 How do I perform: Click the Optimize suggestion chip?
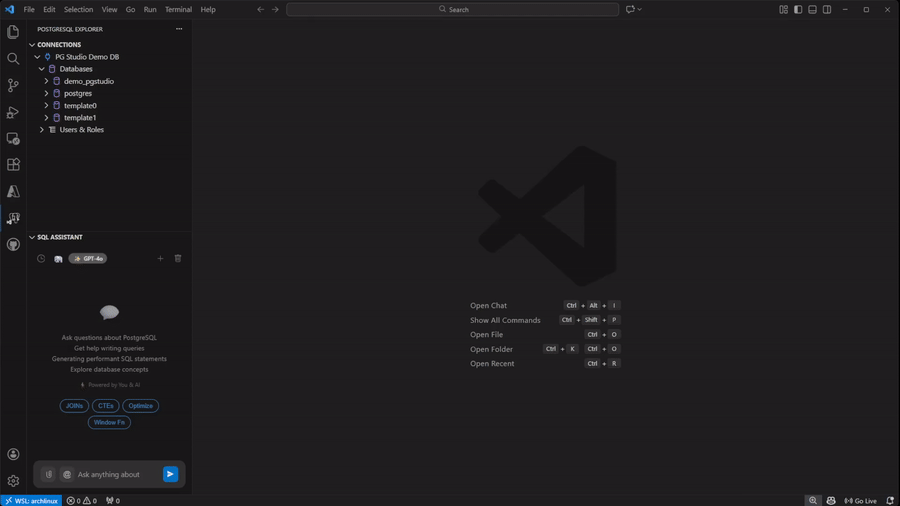[140, 406]
